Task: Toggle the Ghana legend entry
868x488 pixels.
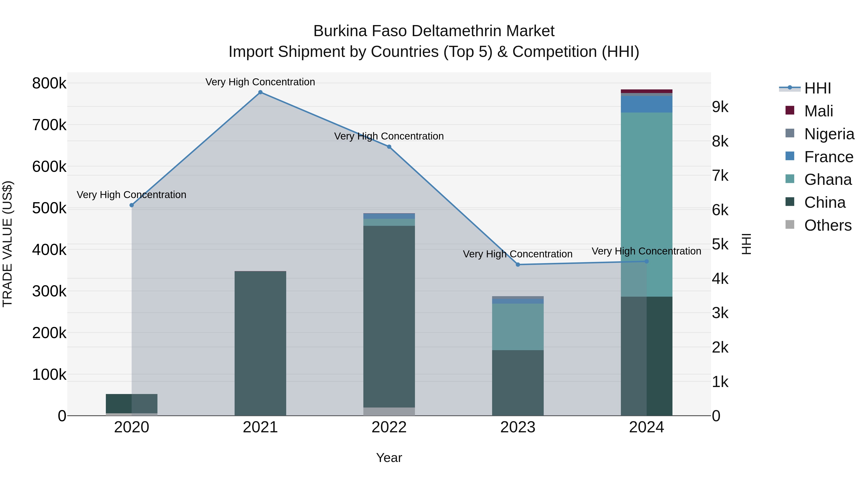Action: point(819,180)
